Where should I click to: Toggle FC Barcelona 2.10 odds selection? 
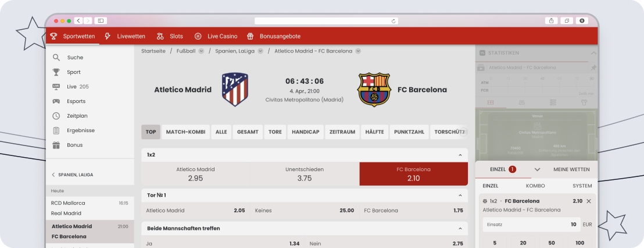coord(413,173)
